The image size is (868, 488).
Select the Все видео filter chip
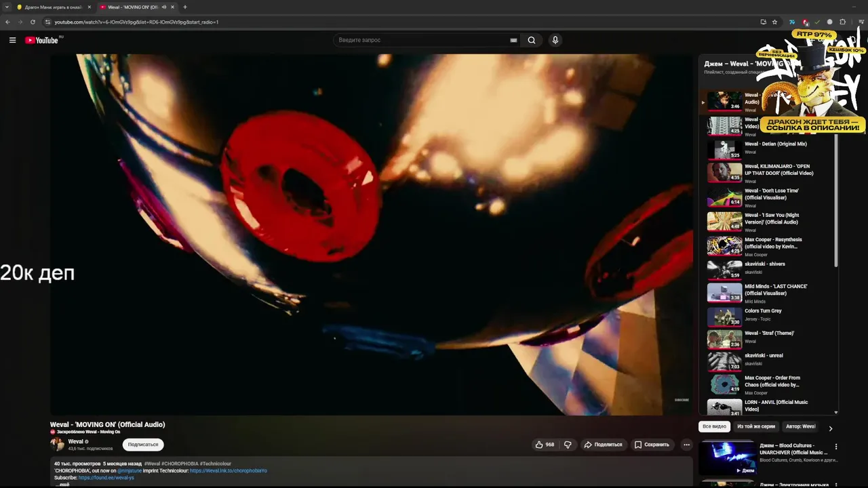click(714, 426)
